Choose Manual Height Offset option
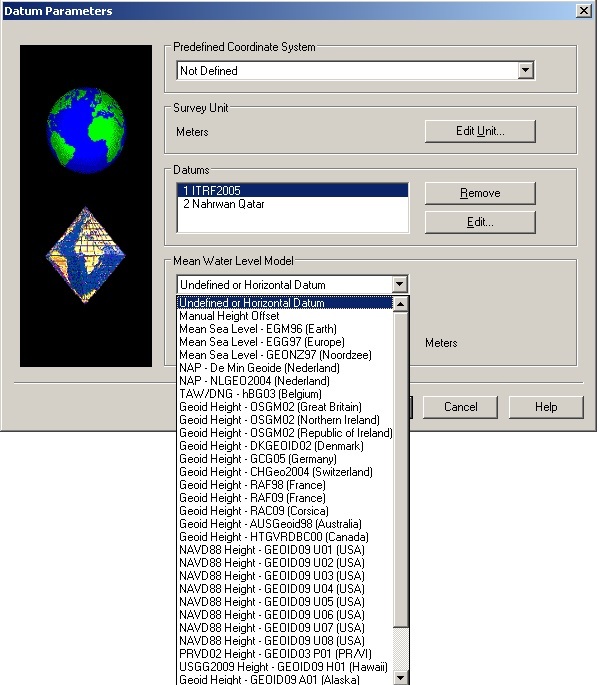Viewport: 599px width, 685px height. coord(285,316)
